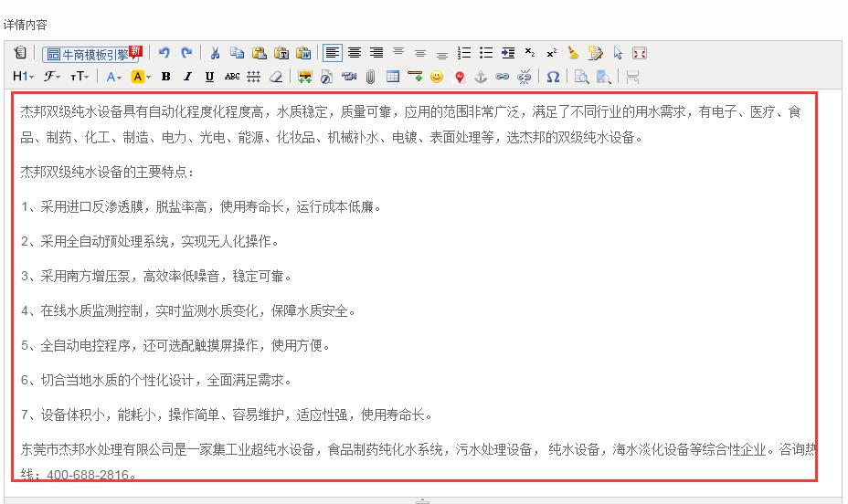Click the paragraph starting 东莞市杰邦水处理有限公司
The height and width of the screenshot is (504, 848).
(x=418, y=462)
